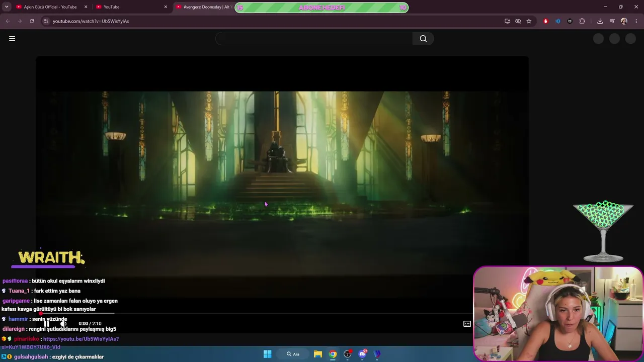Open the purple app icon after Discord
This screenshot has height=362, width=644.
[377, 354]
